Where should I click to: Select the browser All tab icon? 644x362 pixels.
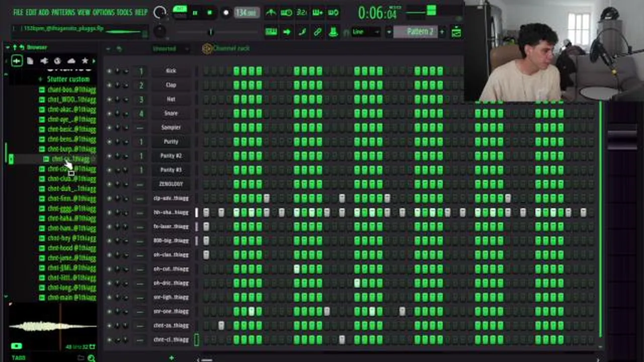pyautogui.click(x=17, y=61)
